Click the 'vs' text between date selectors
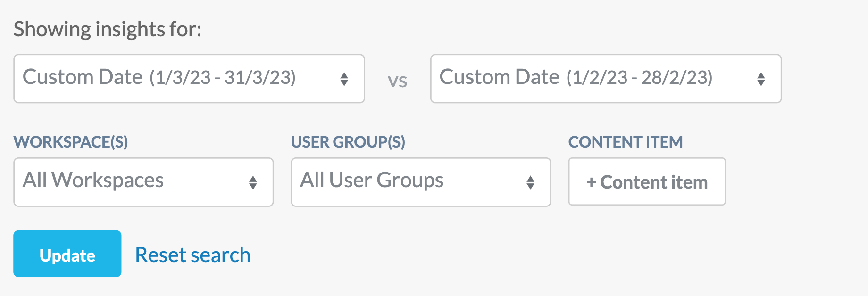868x296 pixels. pyautogui.click(x=398, y=81)
